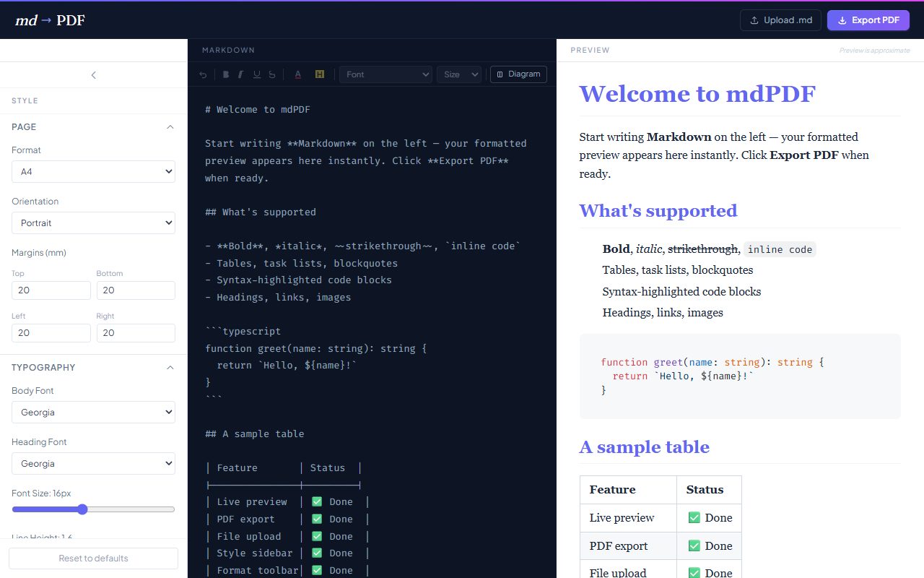Open the Body Font dropdown

tap(93, 413)
